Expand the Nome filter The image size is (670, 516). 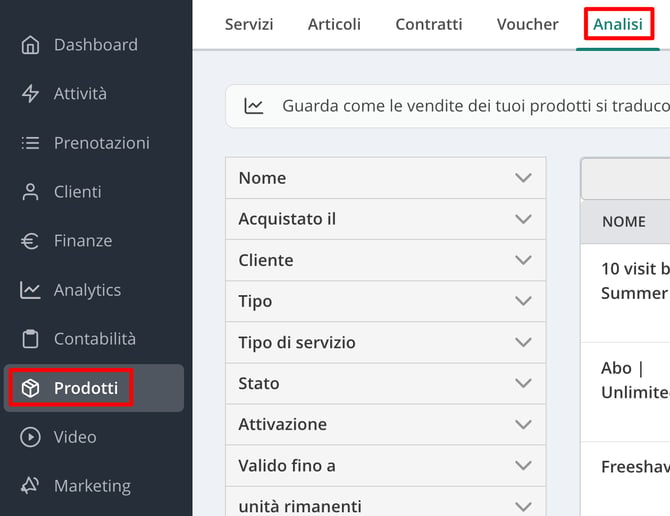[385, 178]
